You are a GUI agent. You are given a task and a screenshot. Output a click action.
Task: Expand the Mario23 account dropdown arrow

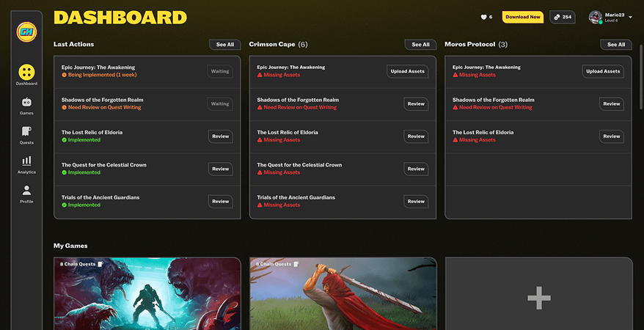tap(631, 18)
